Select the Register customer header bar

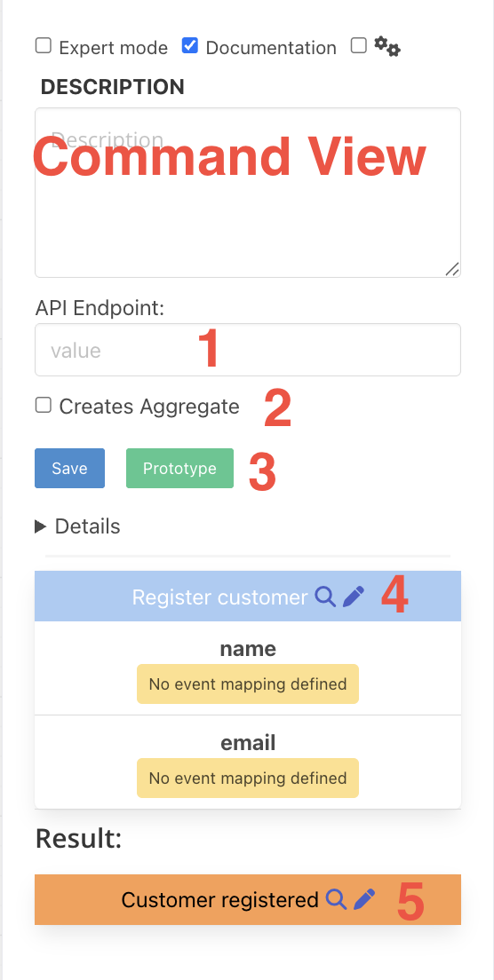pos(248,597)
